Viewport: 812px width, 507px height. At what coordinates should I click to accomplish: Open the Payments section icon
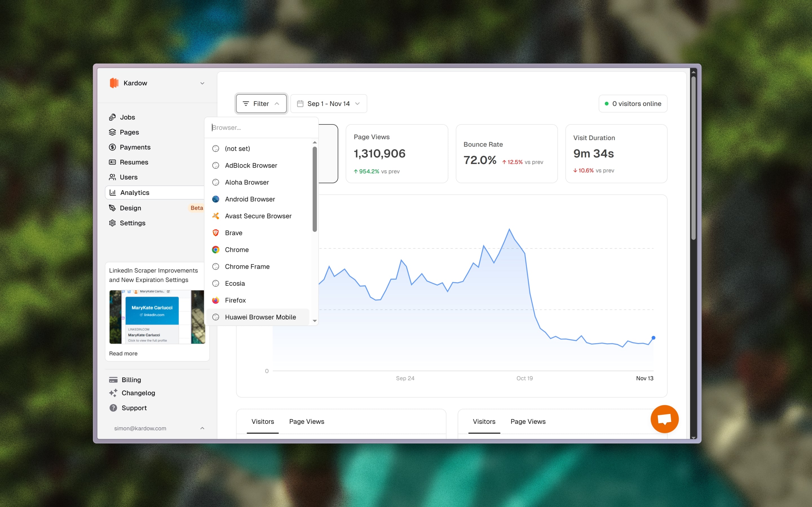[112, 147]
